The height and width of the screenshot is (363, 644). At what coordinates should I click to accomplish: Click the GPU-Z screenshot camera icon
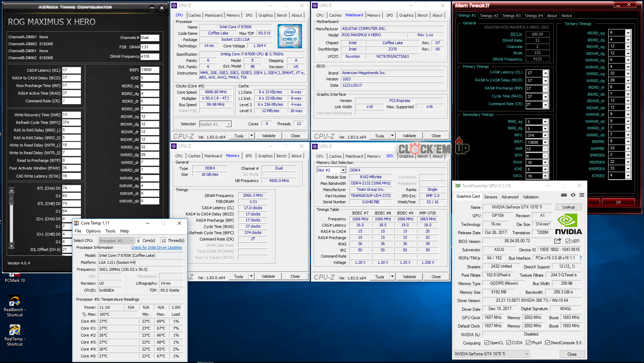click(x=564, y=195)
